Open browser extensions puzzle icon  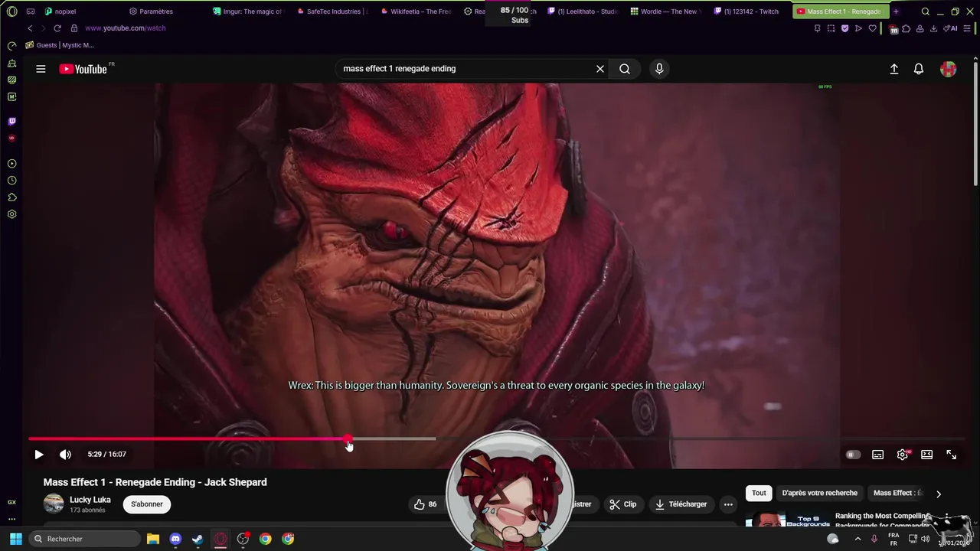(x=906, y=28)
